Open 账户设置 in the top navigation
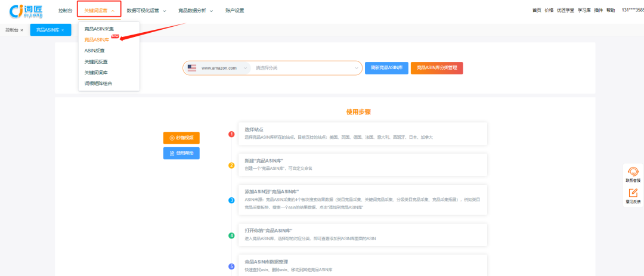Image resolution: width=644 pixels, height=276 pixels. [x=234, y=11]
